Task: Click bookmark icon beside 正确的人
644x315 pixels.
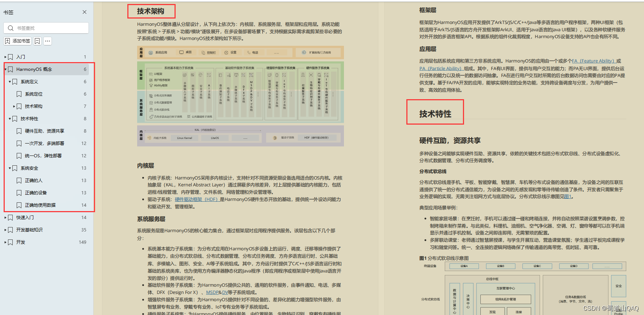Action: [x=19, y=181]
